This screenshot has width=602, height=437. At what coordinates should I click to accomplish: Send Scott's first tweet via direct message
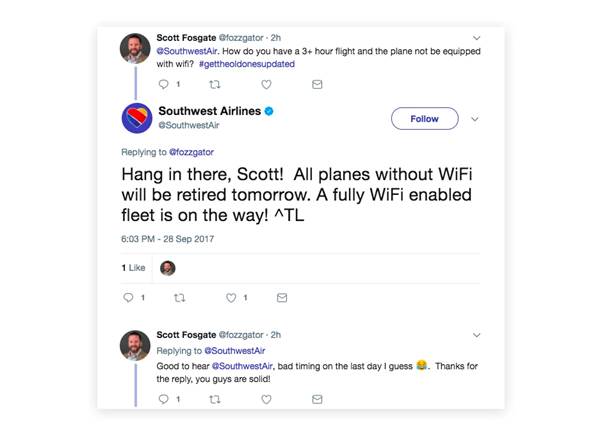[x=317, y=85]
